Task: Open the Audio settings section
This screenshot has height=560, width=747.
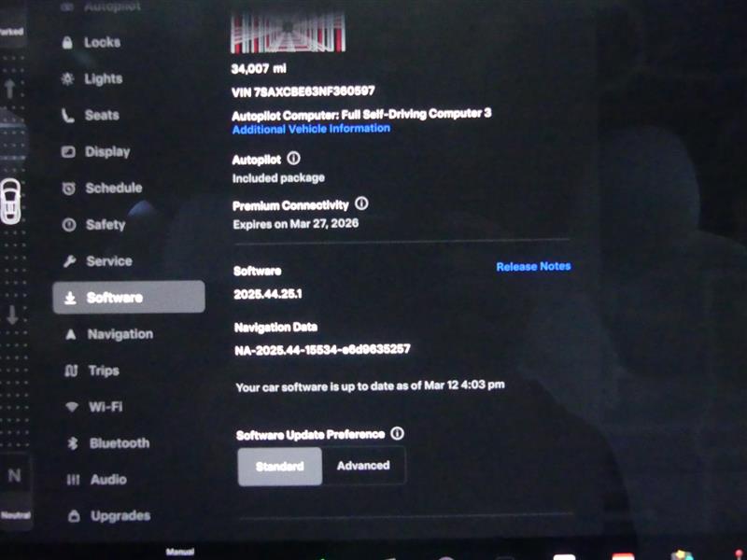Action: coord(107,480)
